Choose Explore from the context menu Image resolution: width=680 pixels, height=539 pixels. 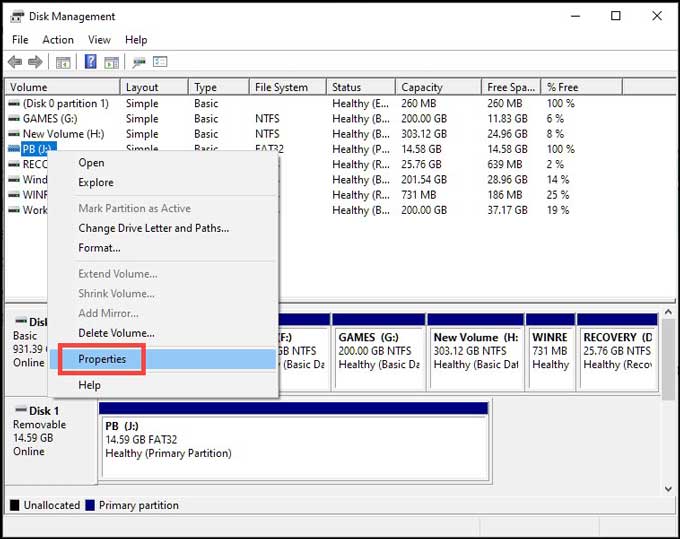[x=163, y=183]
